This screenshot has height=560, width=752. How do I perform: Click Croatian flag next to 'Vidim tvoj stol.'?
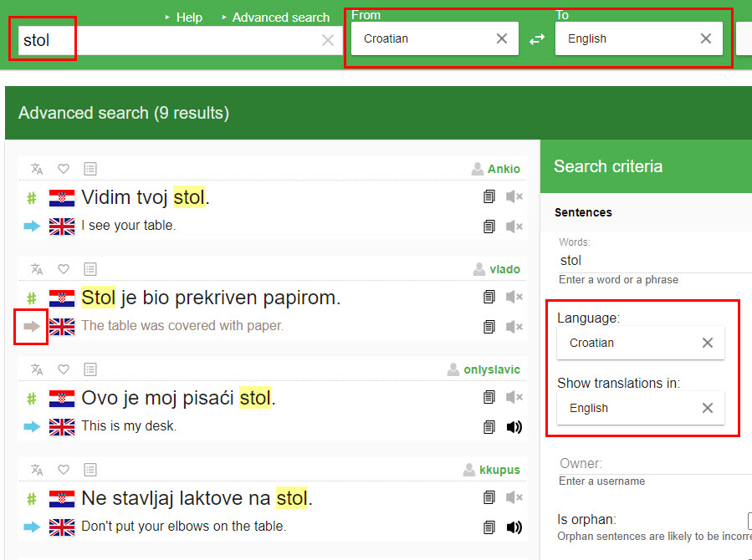[62, 198]
